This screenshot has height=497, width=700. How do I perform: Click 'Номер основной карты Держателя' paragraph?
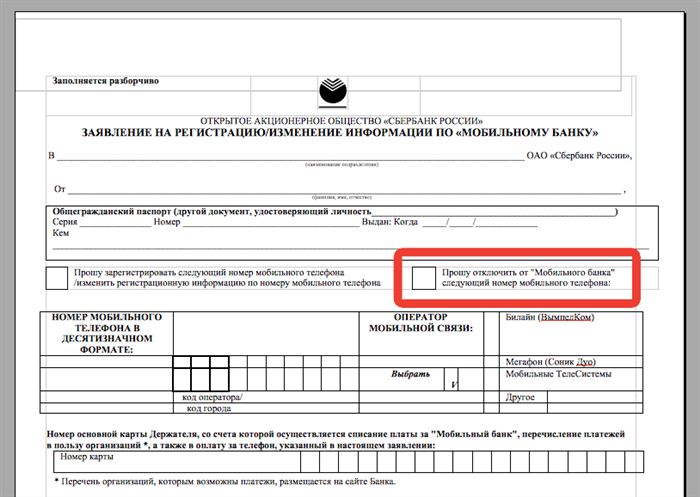point(336,439)
